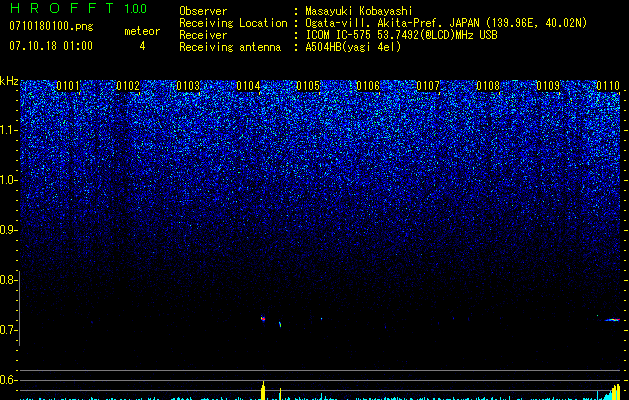Click the A504HB(yagi 4el) antenna text
This screenshot has height=400, width=629.
point(353,47)
